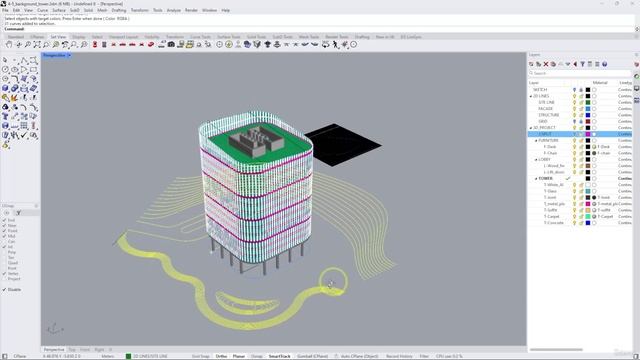Viewport: 640px width, 360px height.
Task: Select the STRUCTURE layer row
Action: pos(580,115)
